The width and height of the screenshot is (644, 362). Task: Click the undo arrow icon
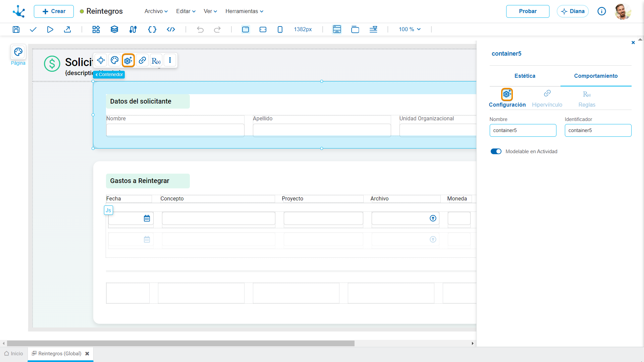tap(200, 29)
